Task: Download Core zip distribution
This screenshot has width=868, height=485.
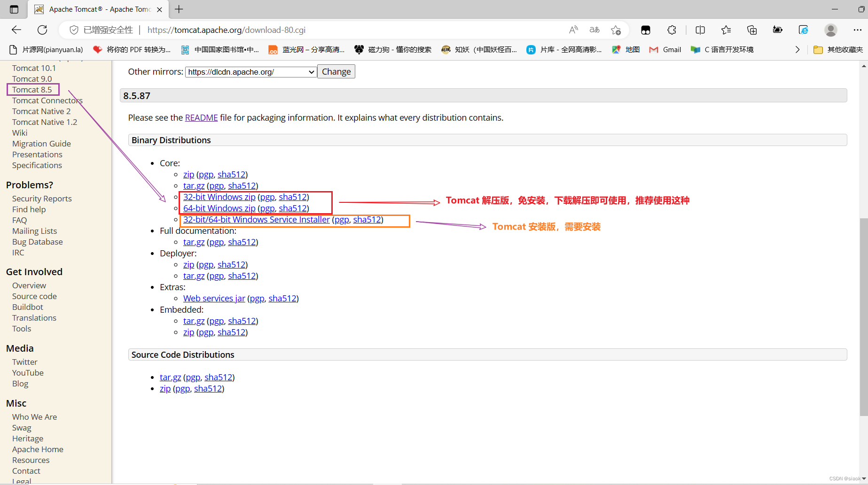Action: coord(188,175)
